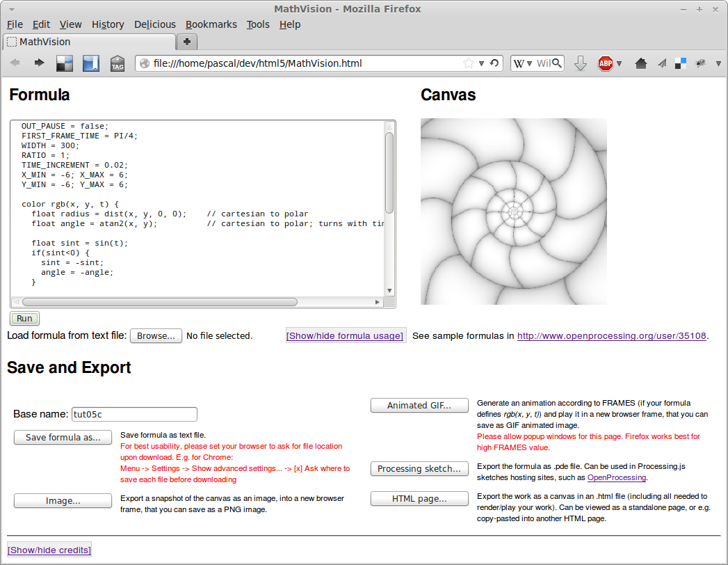
Task: Click the Run button
Action: pos(24,318)
